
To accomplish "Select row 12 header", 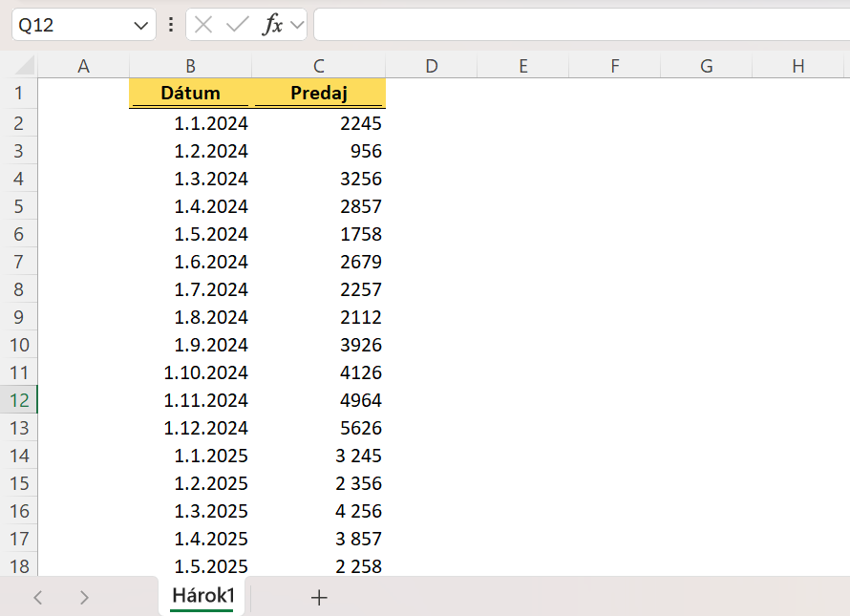I will (20, 400).
